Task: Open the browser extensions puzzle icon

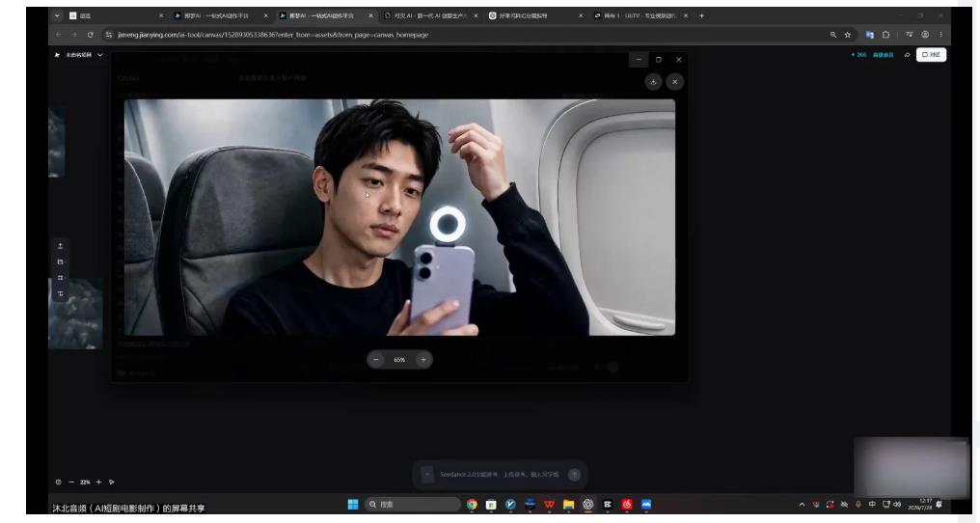Action: click(x=885, y=35)
